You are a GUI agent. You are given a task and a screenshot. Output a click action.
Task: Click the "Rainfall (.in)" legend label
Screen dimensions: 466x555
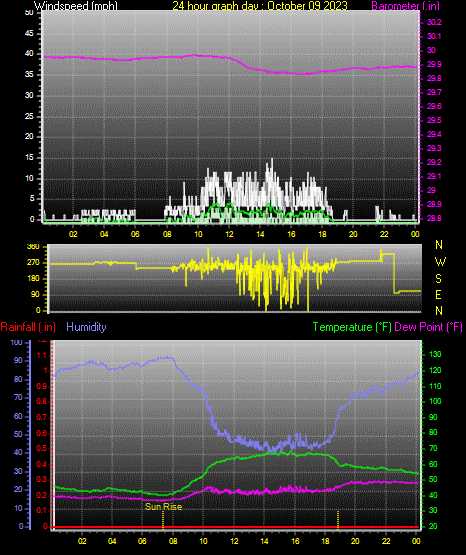tap(28, 327)
